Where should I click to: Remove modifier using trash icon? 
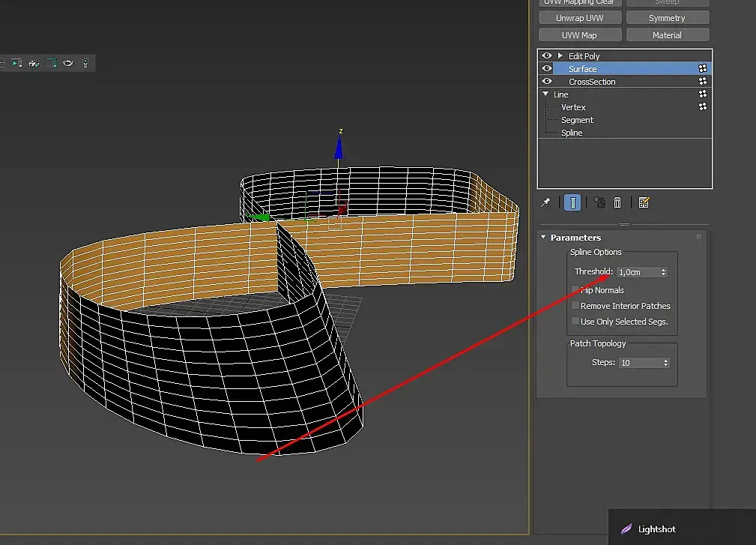pyautogui.click(x=617, y=202)
